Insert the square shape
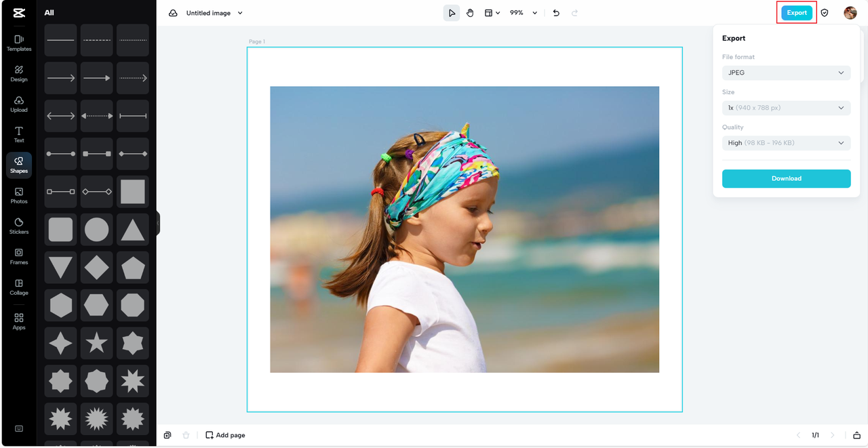 pyautogui.click(x=133, y=192)
